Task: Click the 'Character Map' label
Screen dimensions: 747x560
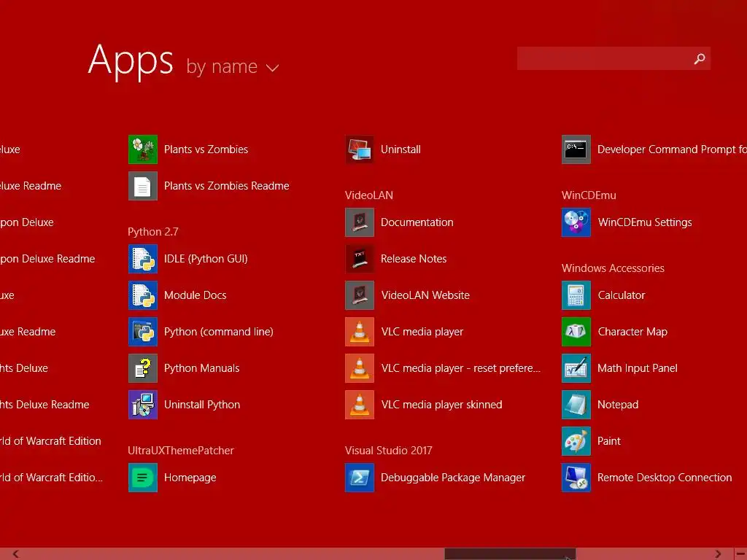Action: (x=632, y=332)
